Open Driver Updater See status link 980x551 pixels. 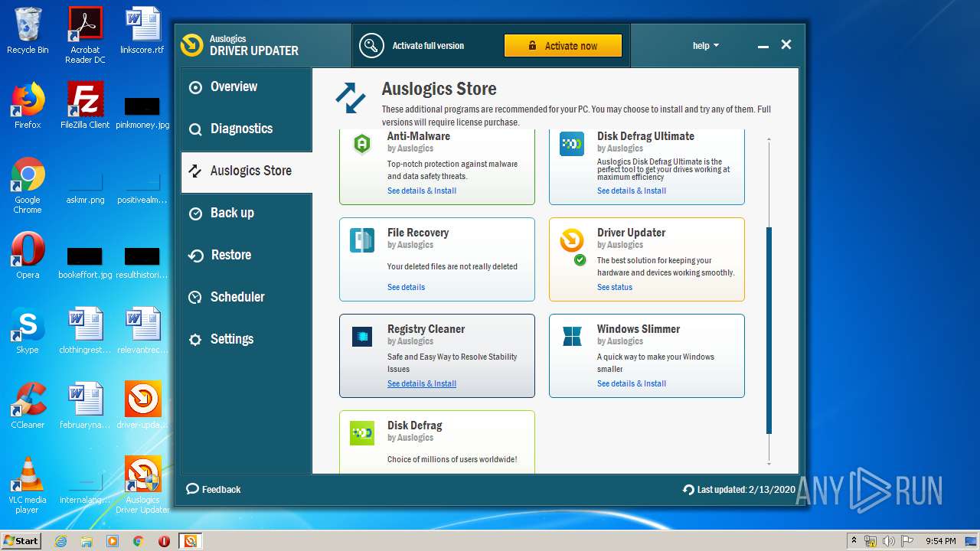[614, 287]
